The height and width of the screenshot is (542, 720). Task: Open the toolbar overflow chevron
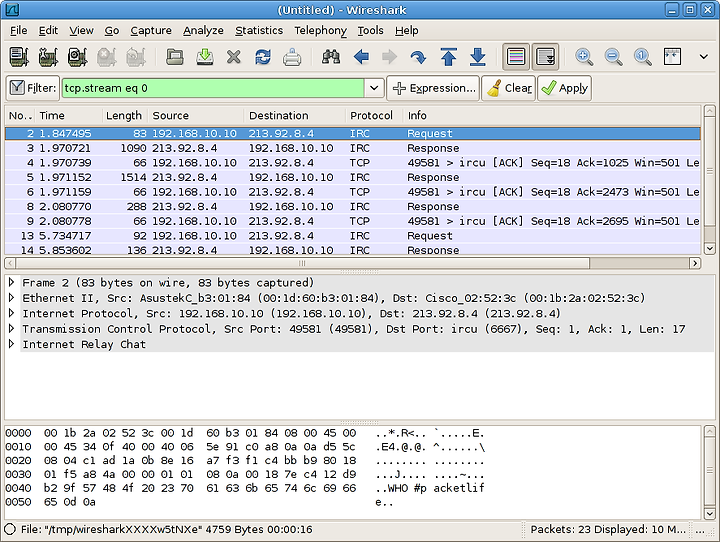[703, 57]
